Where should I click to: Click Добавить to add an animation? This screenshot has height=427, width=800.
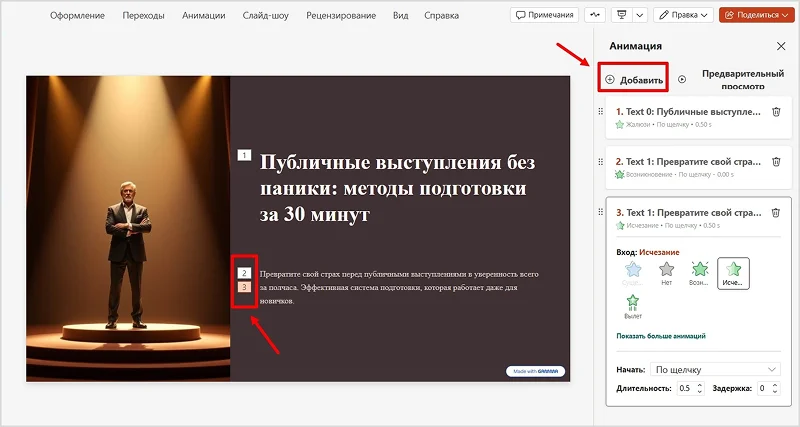[634, 80]
